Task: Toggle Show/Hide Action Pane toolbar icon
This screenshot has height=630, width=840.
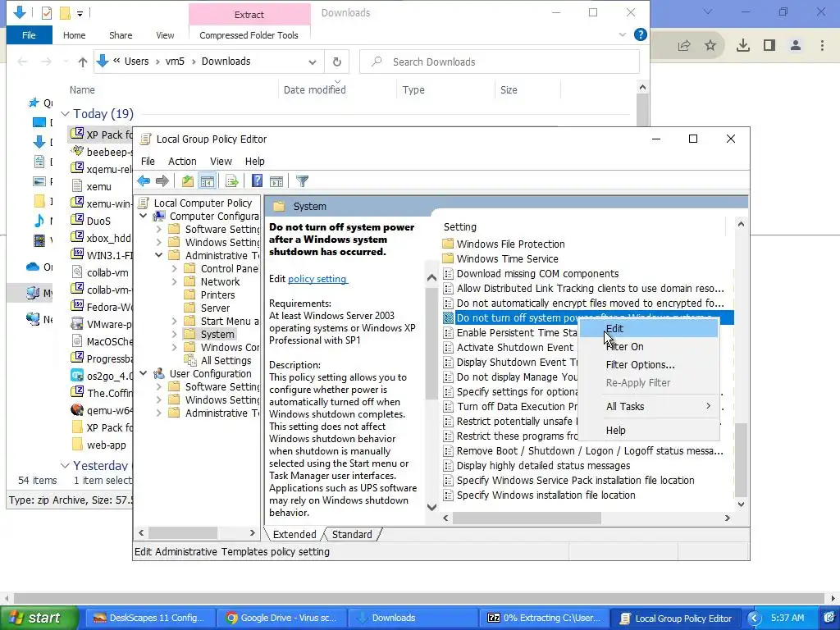Action: [276, 181]
